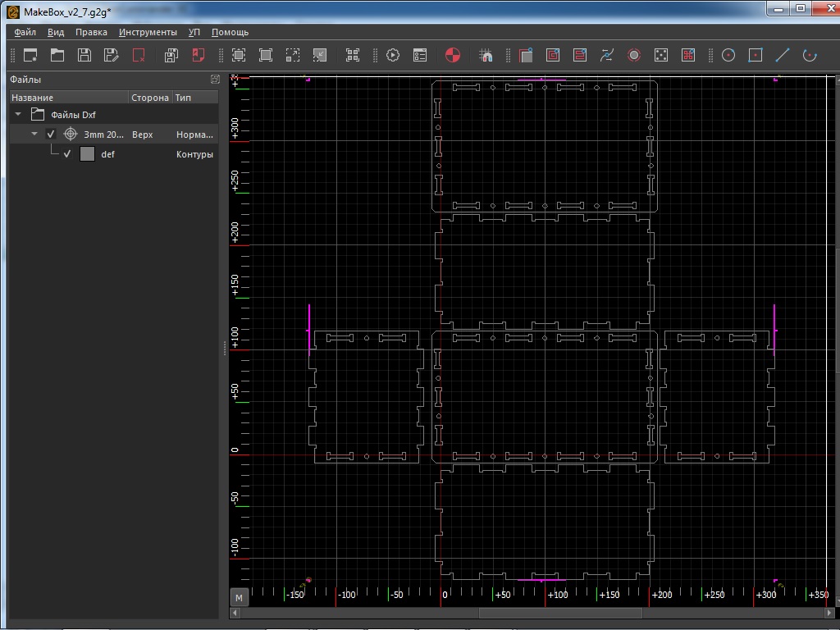840x630 pixels.
Task: Collapse the Файлы Dxf tree node
Action: [x=18, y=115]
